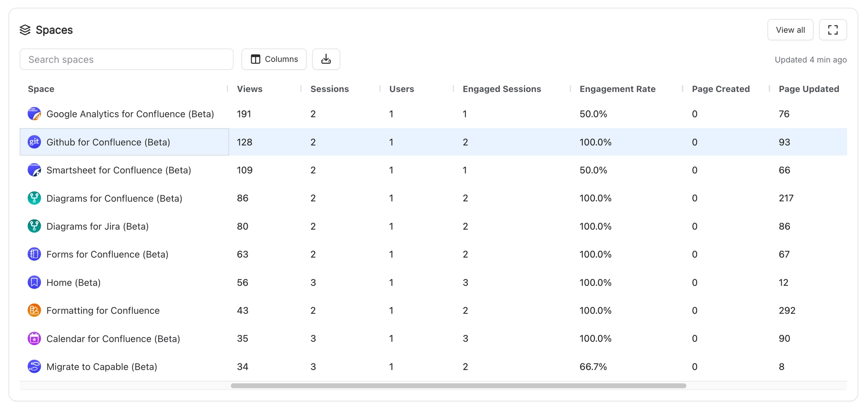The width and height of the screenshot is (868, 410).
Task: Click the Page Updated value 67
Action: pyautogui.click(x=784, y=254)
